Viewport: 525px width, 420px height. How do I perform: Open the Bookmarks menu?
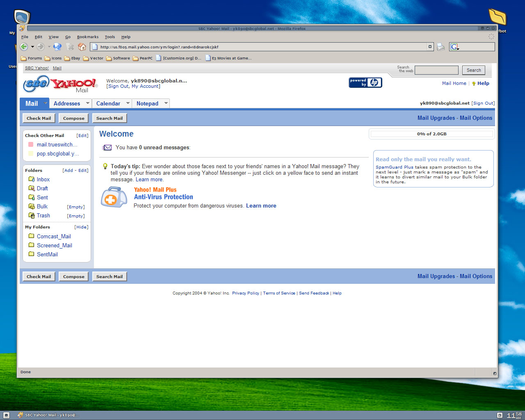click(x=88, y=37)
